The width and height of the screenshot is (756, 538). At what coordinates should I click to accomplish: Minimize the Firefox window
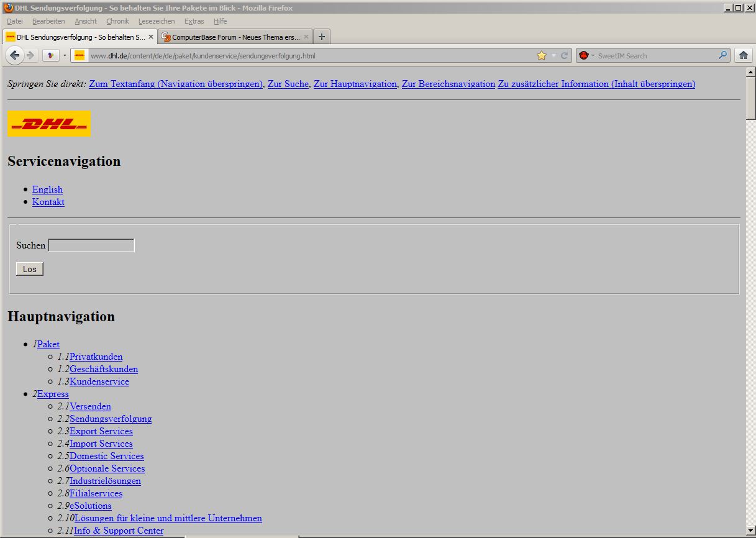(728, 8)
